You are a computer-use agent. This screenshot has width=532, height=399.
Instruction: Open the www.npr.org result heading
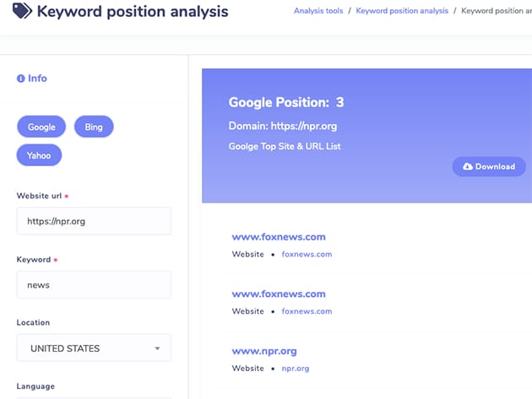tap(264, 351)
